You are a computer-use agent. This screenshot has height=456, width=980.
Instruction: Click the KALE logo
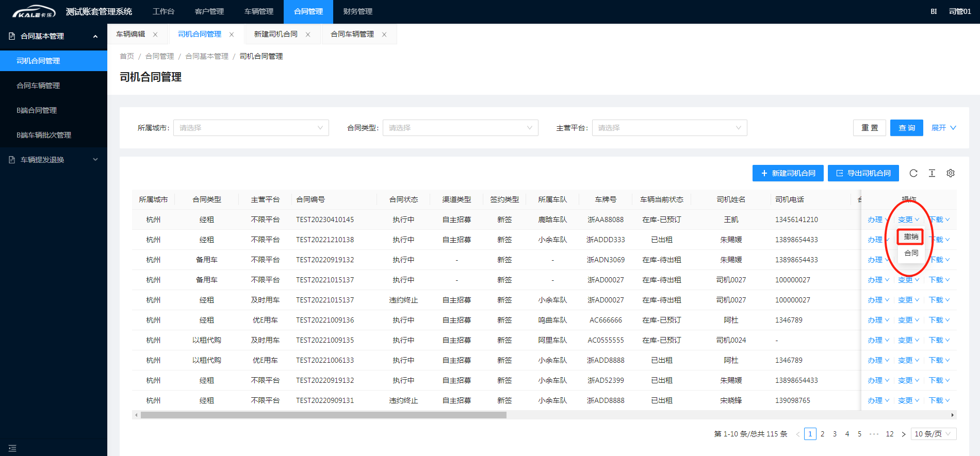pos(34,11)
